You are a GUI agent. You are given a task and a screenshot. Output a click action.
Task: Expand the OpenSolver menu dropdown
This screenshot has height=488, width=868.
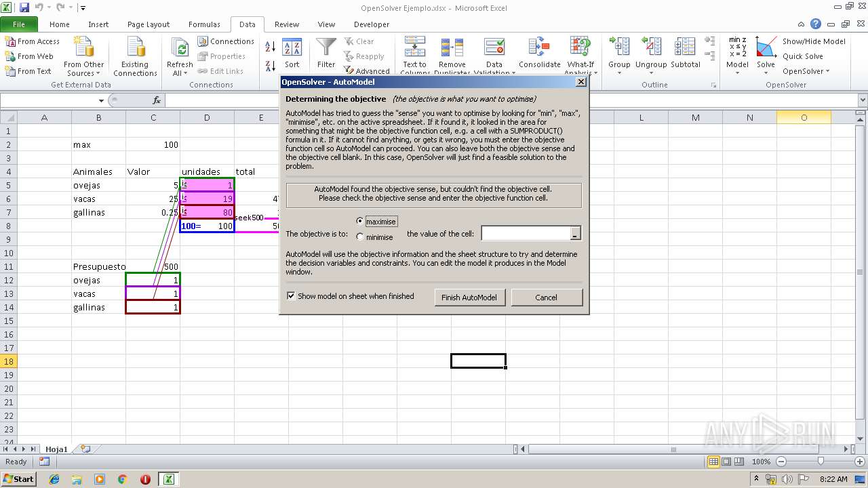tap(806, 71)
